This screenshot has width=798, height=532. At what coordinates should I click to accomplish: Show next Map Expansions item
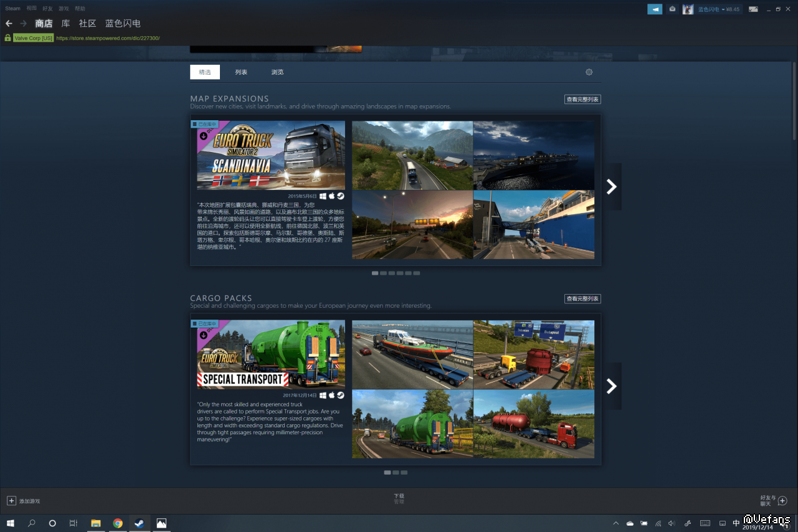612,187
